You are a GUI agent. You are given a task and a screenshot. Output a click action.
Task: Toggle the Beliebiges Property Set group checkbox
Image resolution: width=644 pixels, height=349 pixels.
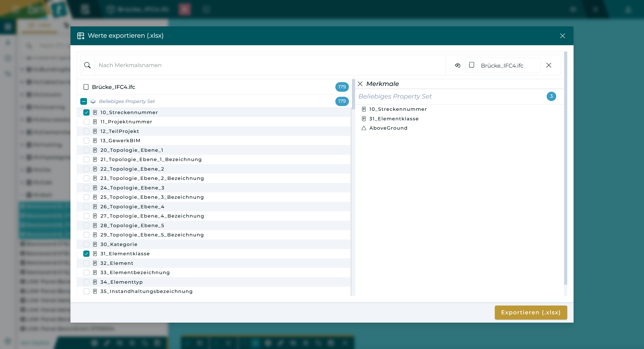[x=84, y=101]
